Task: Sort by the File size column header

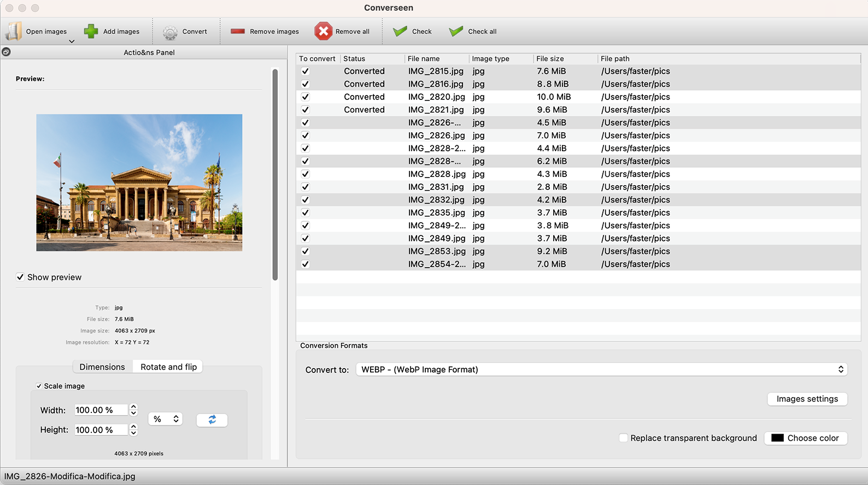Action: coord(566,58)
